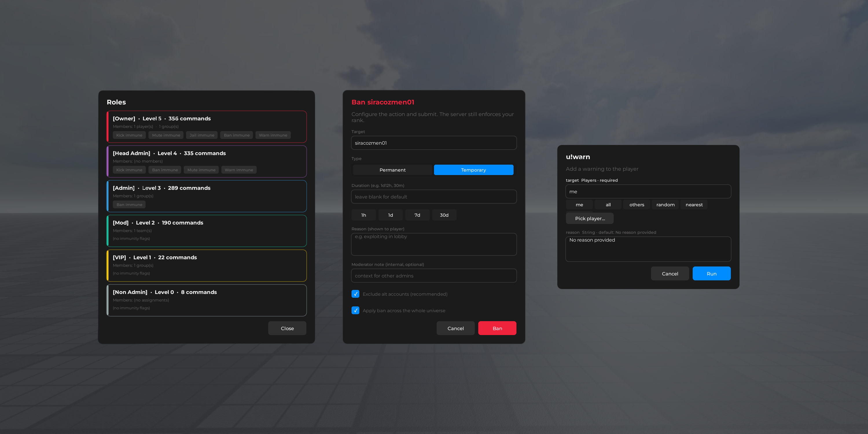Select Permanent ban type

(x=392, y=170)
